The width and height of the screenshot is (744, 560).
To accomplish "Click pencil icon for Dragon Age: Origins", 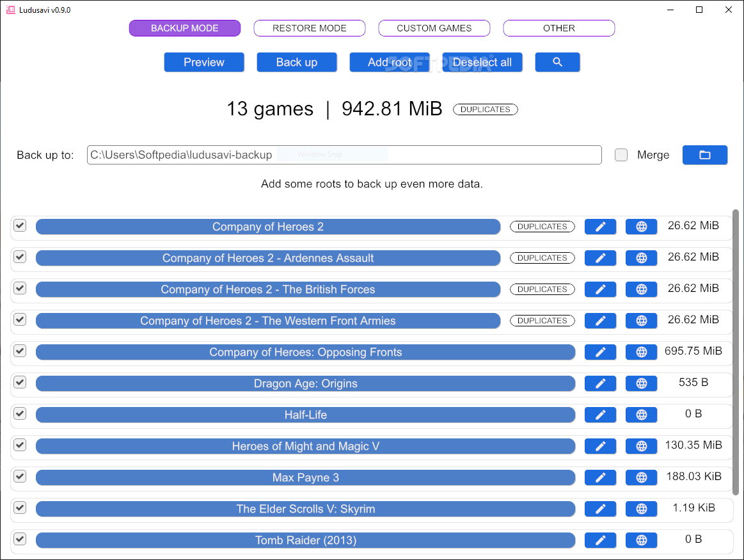I will [600, 383].
